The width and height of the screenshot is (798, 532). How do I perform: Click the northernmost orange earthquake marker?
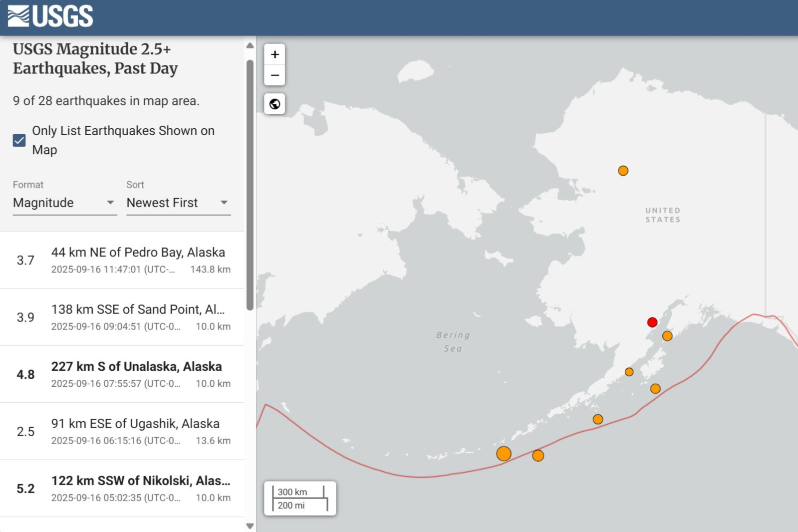(x=623, y=171)
